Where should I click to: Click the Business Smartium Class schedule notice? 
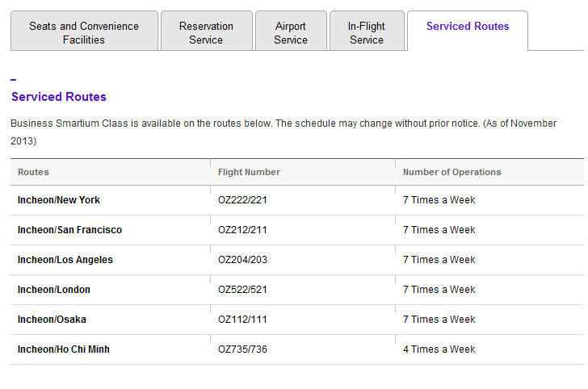pos(283,132)
